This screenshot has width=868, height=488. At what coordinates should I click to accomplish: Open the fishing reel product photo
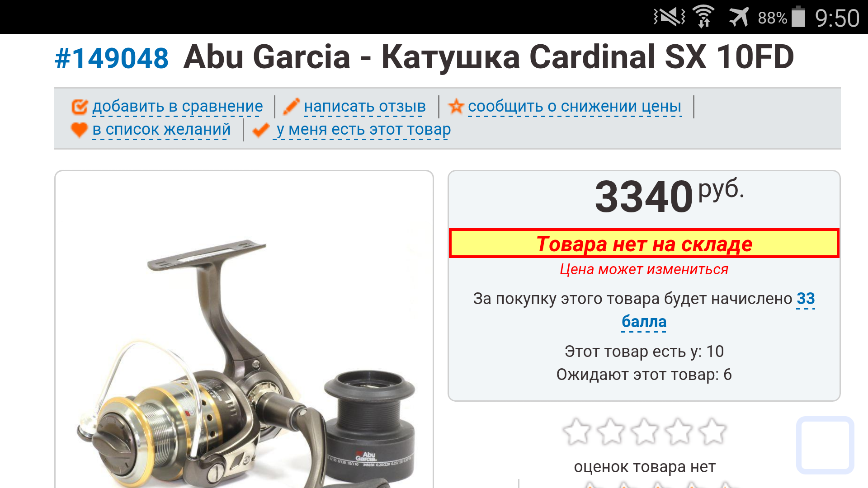point(244,329)
